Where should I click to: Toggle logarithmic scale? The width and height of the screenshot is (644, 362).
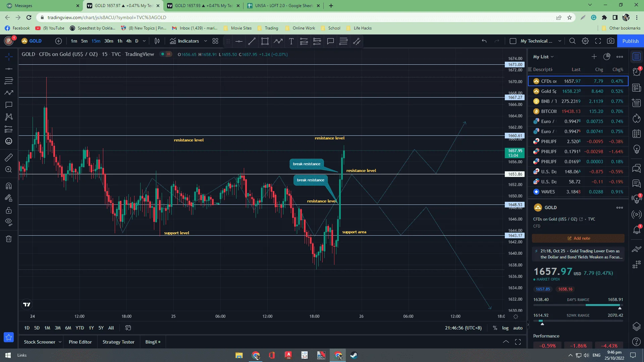tap(505, 328)
